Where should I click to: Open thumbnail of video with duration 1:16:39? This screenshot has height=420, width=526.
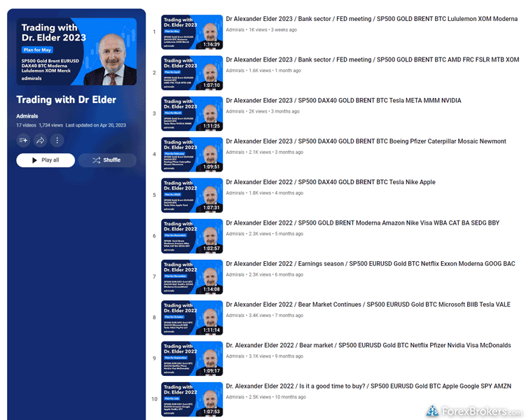[x=192, y=32]
